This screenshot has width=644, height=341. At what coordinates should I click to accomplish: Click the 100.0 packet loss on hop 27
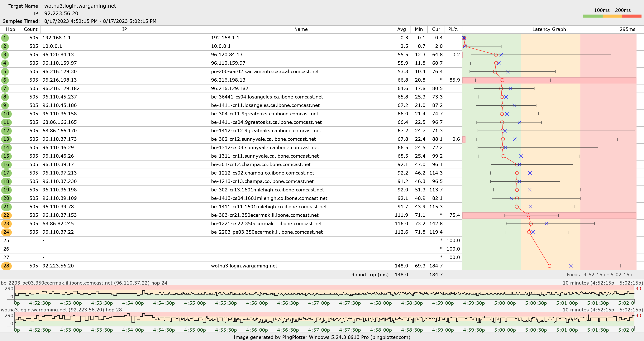[x=453, y=257]
